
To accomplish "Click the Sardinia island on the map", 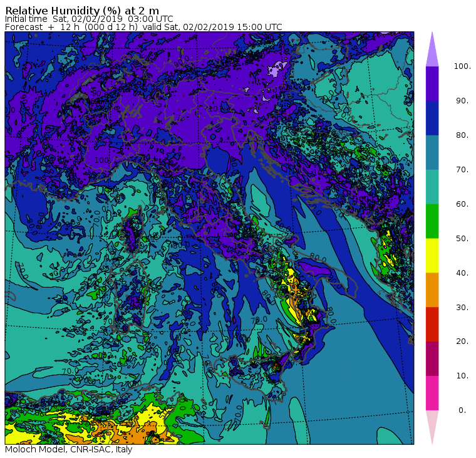I will [x=129, y=298].
